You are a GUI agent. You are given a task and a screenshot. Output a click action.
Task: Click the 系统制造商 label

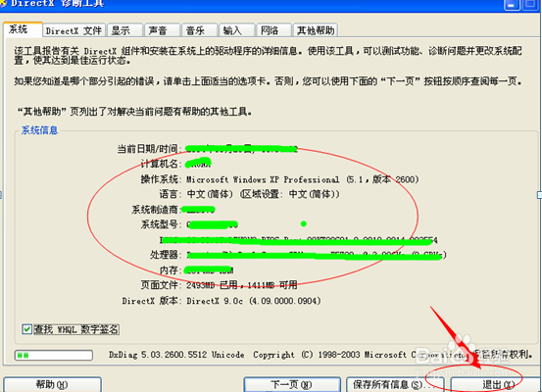pyautogui.click(x=155, y=210)
